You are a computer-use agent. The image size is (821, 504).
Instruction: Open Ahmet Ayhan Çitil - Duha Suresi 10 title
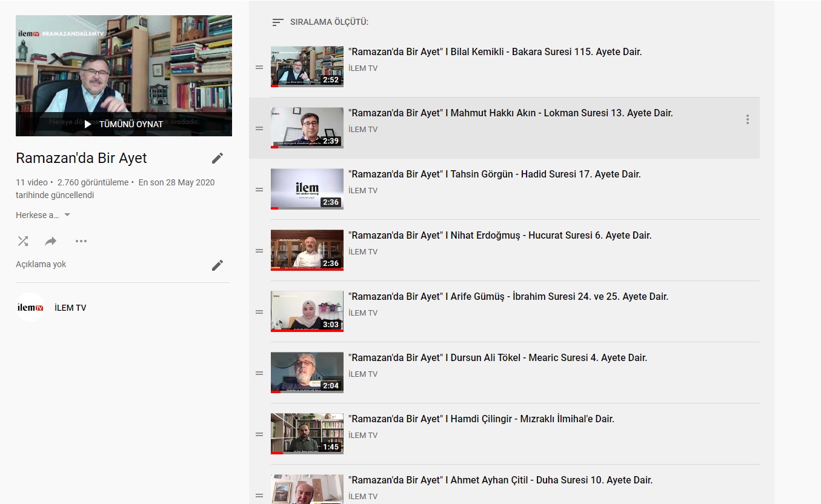tap(500, 480)
